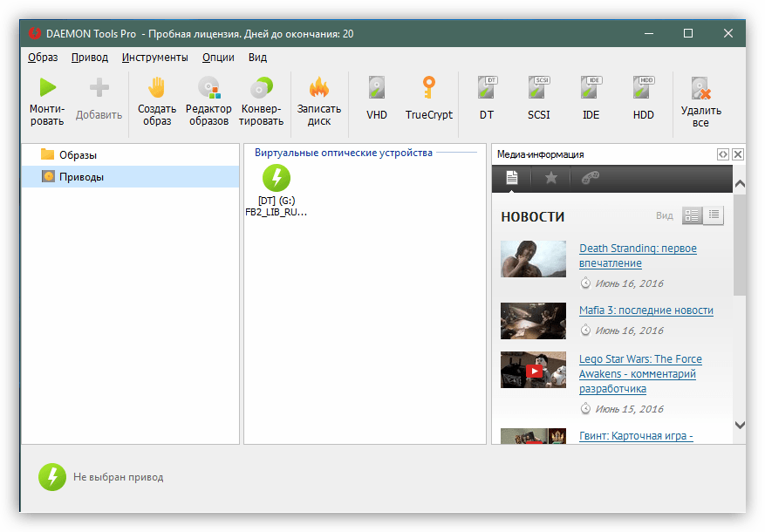Click the media panel float/expand button
This screenshot has height=532, width=765.
click(x=722, y=154)
